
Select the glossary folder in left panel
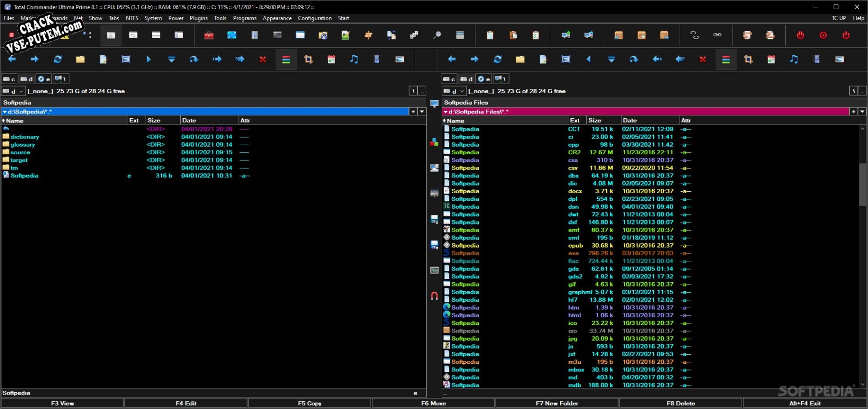(23, 145)
